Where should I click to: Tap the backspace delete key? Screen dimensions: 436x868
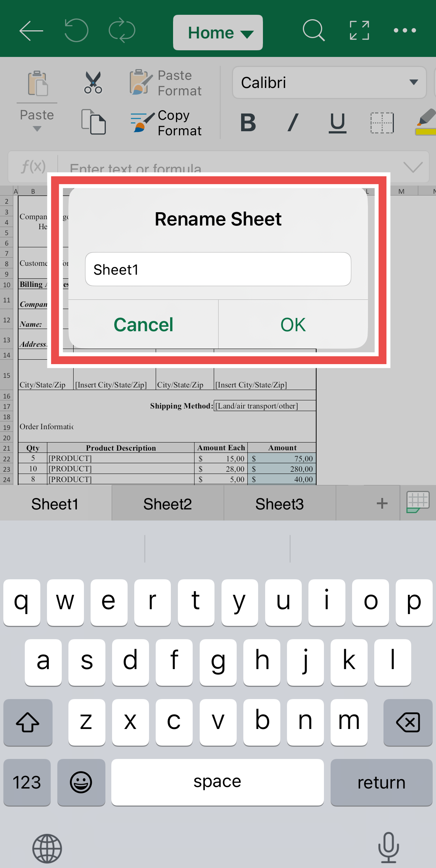408,722
